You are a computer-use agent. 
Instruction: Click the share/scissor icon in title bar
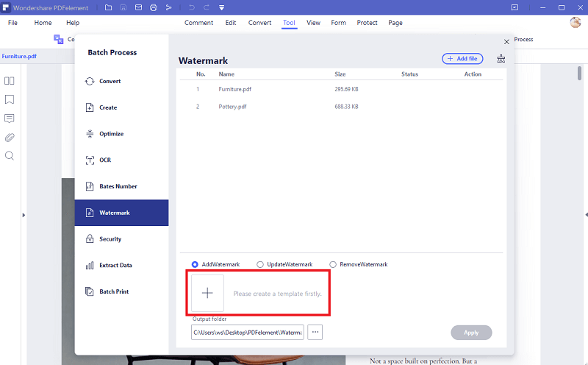point(169,7)
